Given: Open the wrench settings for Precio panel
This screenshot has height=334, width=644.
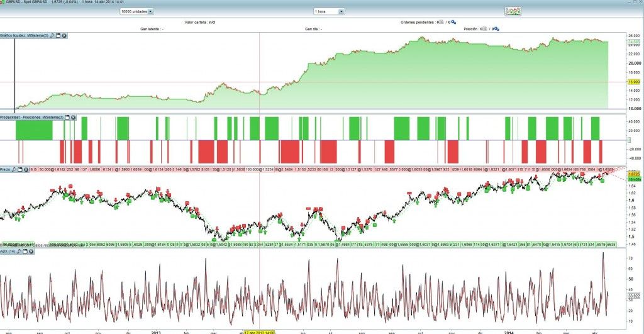Looking at the screenshot, I should 14,169.
